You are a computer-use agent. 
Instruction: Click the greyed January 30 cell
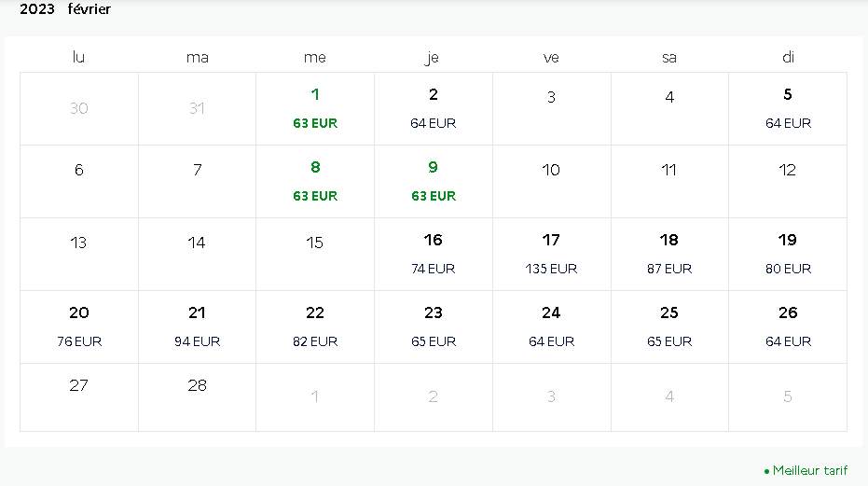click(79, 108)
